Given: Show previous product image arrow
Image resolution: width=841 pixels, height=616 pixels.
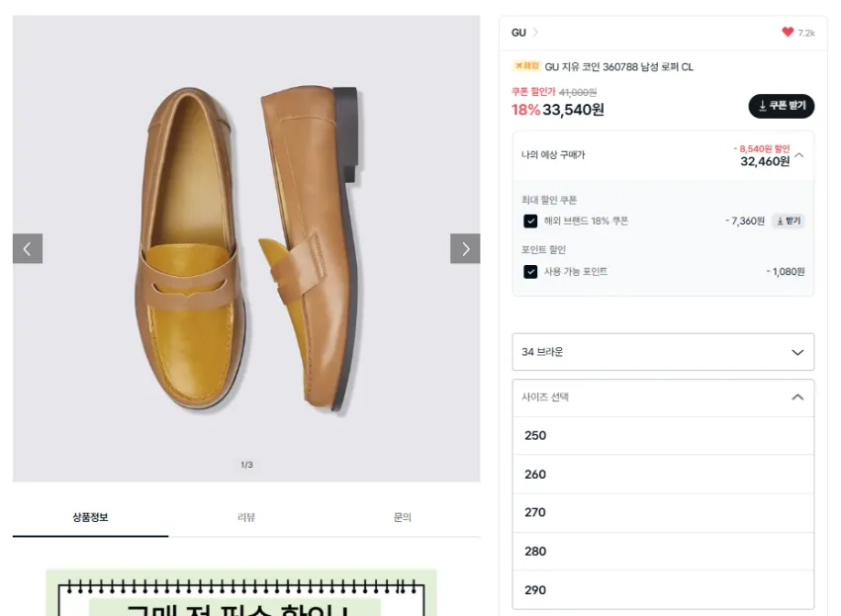Looking at the screenshot, I should point(28,248).
